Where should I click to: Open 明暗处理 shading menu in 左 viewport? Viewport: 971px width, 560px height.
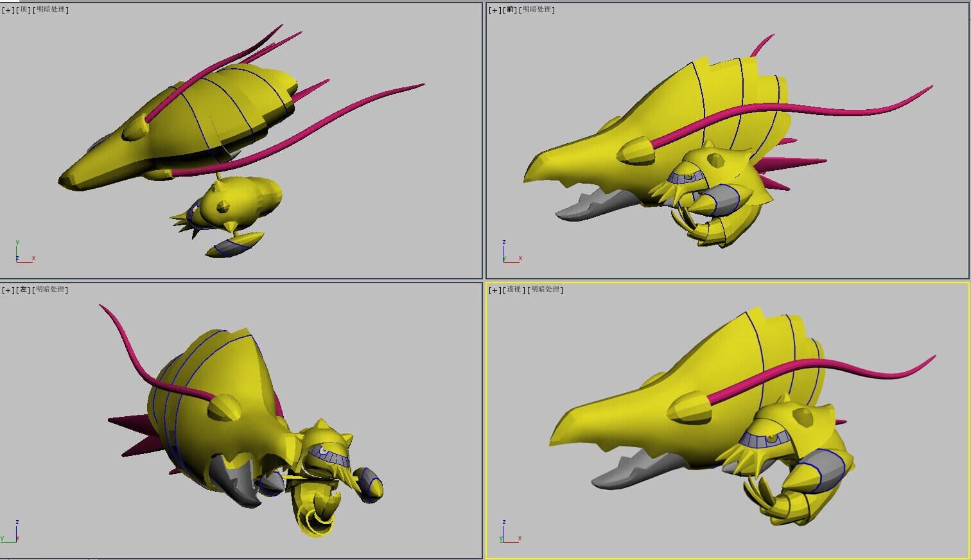pyautogui.click(x=51, y=290)
